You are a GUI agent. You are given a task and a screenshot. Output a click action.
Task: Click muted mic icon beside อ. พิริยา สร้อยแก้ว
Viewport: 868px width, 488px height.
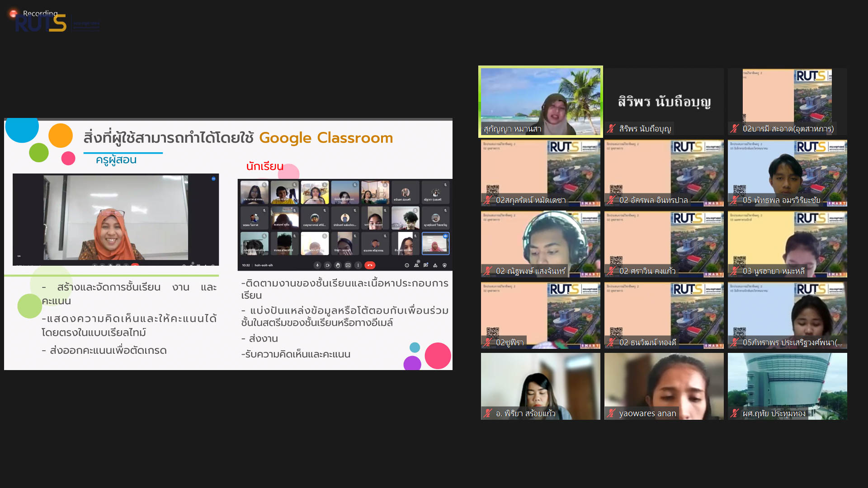488,413
